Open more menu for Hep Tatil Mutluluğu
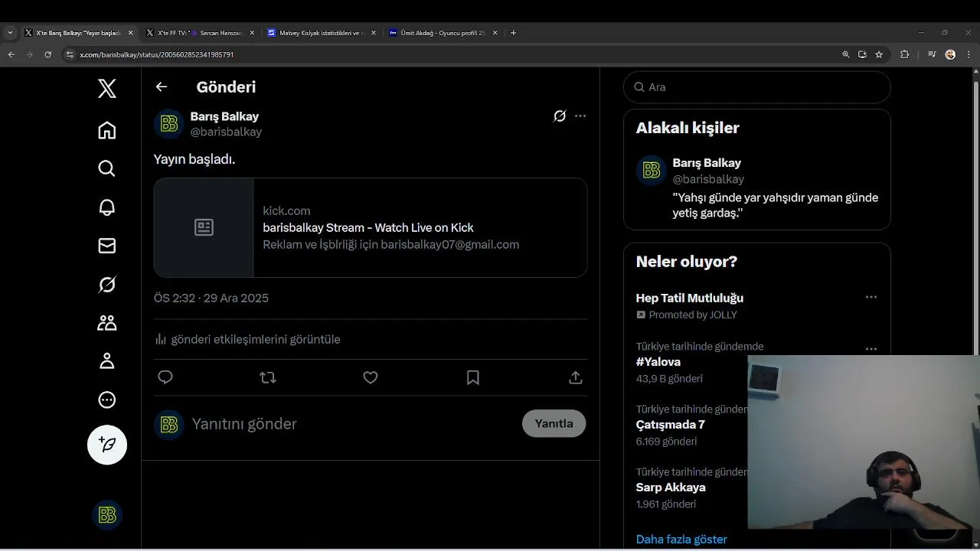This screenshot has width=980, height=551. (x=871, y=297)
